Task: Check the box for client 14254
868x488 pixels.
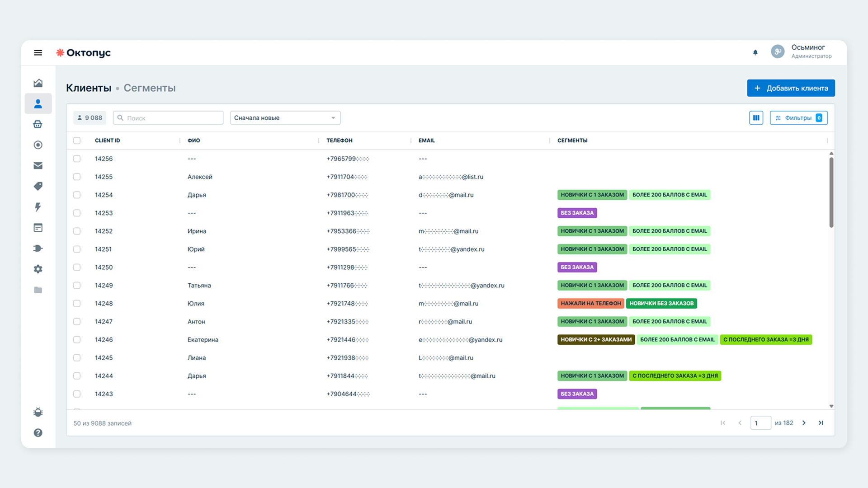Action: 77,195
